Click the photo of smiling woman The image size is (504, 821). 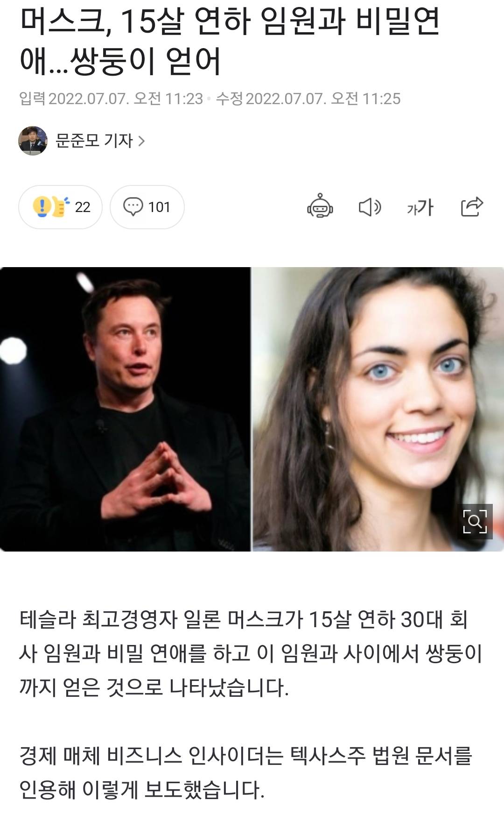378,409
